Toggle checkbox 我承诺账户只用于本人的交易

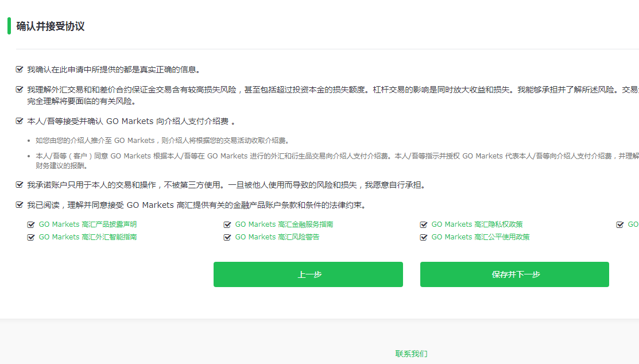[19, 185]
